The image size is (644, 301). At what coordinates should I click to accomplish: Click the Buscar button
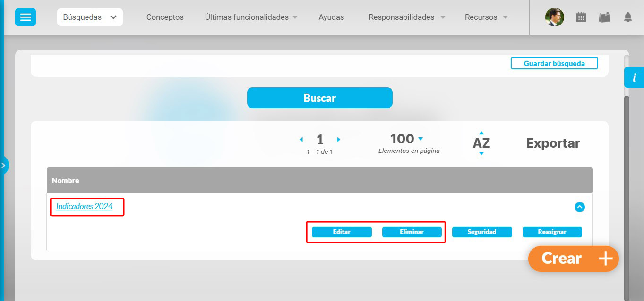(319, 98)
